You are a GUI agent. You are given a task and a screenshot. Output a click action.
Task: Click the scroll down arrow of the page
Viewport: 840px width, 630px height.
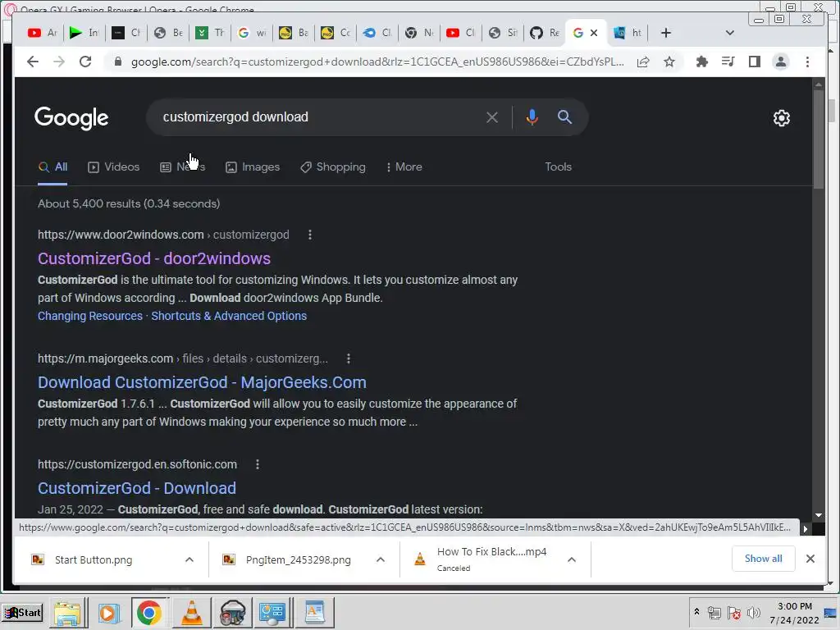(819, 515)
